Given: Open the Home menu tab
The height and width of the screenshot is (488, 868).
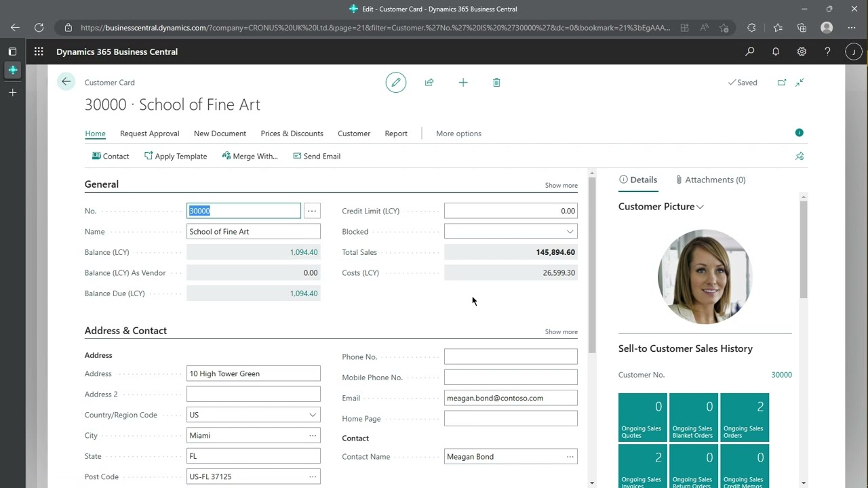Looking at the screenshot, I should pyautogui.click(x=95, y=134).
